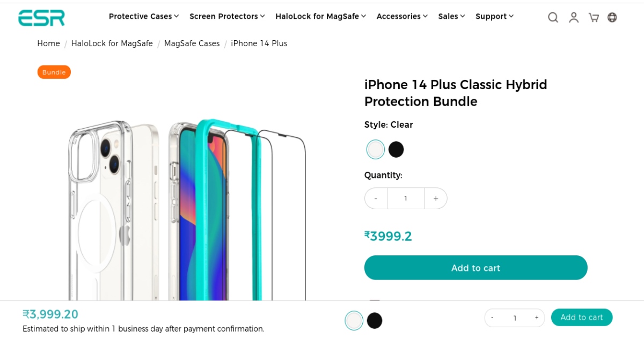Viewport: 644px width, 338px height.
Task: Increase quantity with main plus button
Action: [436, 199]
